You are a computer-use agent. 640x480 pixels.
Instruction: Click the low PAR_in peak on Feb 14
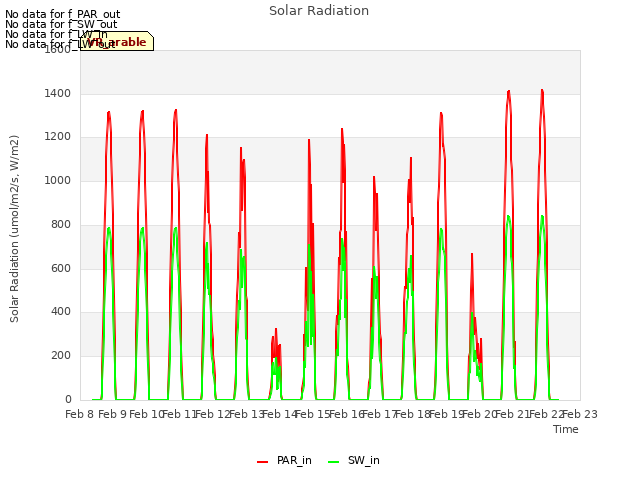tap(276, 329)
